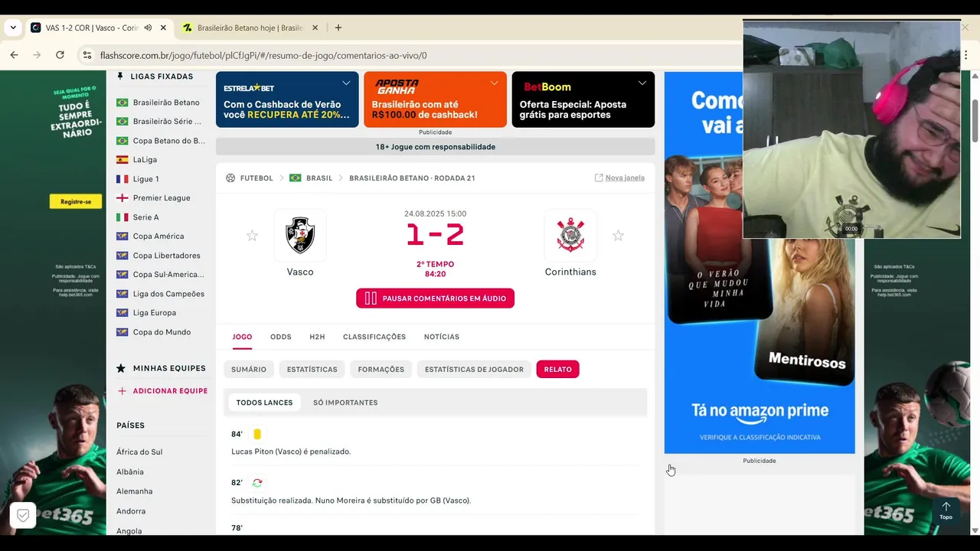
Task: Select the Formações sub-tab
Action: (381, 370)
